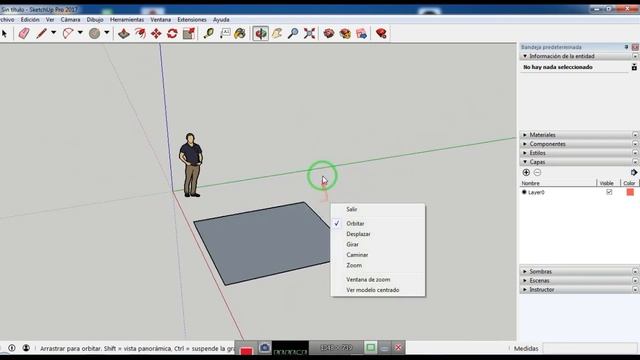Viewport: 640px width, 360px height.
Task: Close the default tray panel
Action: point(635,47)
